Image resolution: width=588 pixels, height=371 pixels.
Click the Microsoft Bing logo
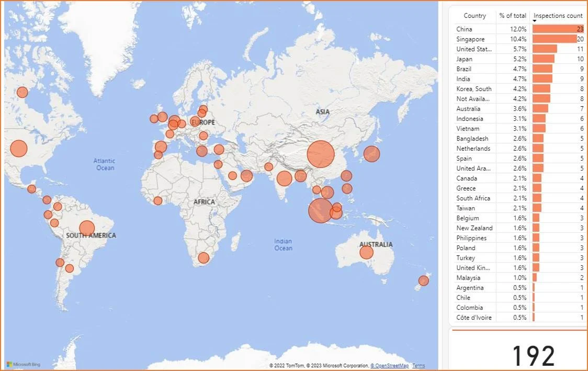click(23, 364)
